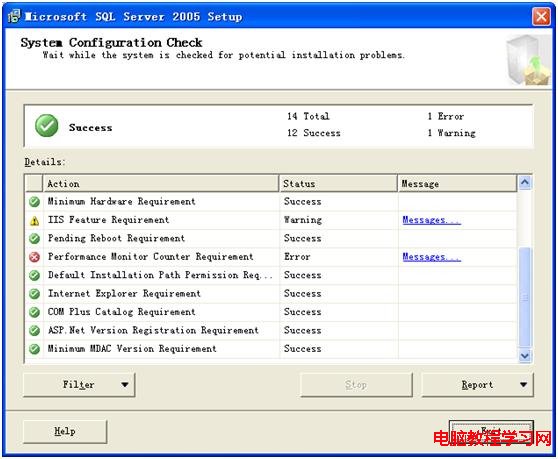The image size is (558, 459).
Task: Click the Details label above the list
Action: 45,162
